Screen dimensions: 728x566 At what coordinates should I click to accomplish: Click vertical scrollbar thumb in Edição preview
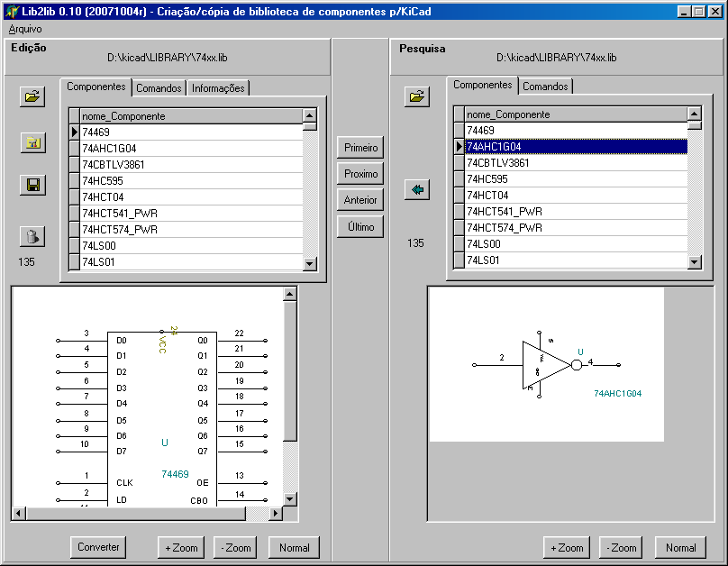pyautogui.click(x=290, y=371)
